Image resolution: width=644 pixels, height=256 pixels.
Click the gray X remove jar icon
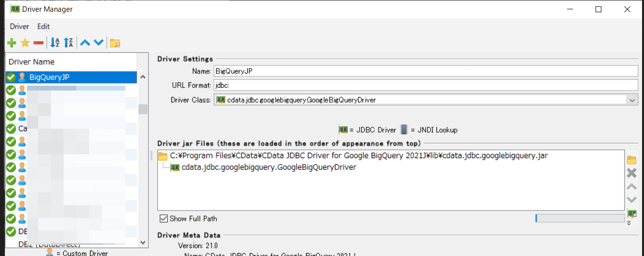[632, 173]
